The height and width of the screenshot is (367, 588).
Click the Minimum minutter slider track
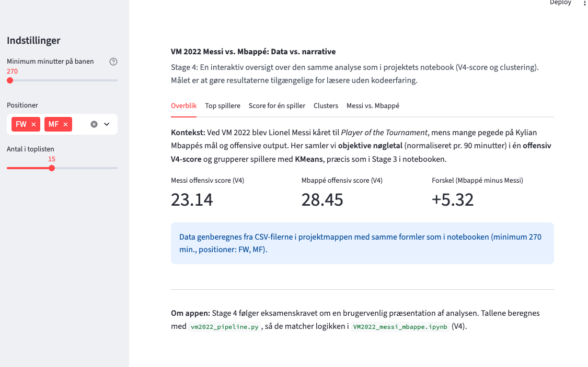pos(62,80)
